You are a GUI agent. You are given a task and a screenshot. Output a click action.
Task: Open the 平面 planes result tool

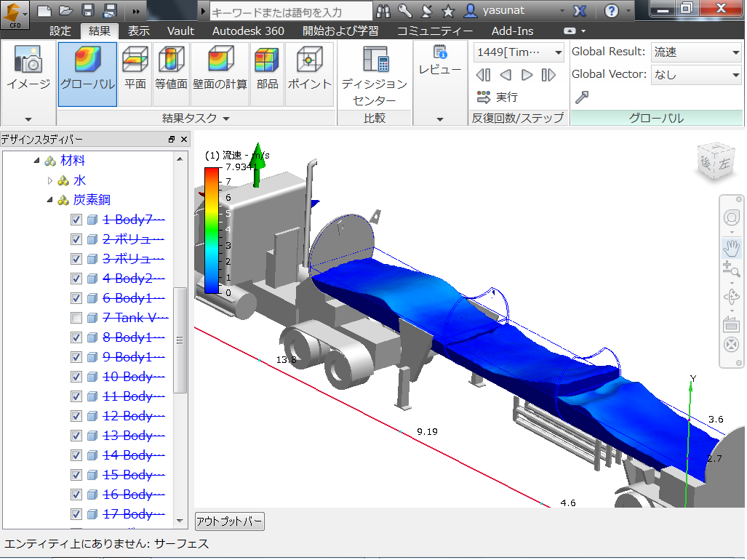tap(135, 74)
